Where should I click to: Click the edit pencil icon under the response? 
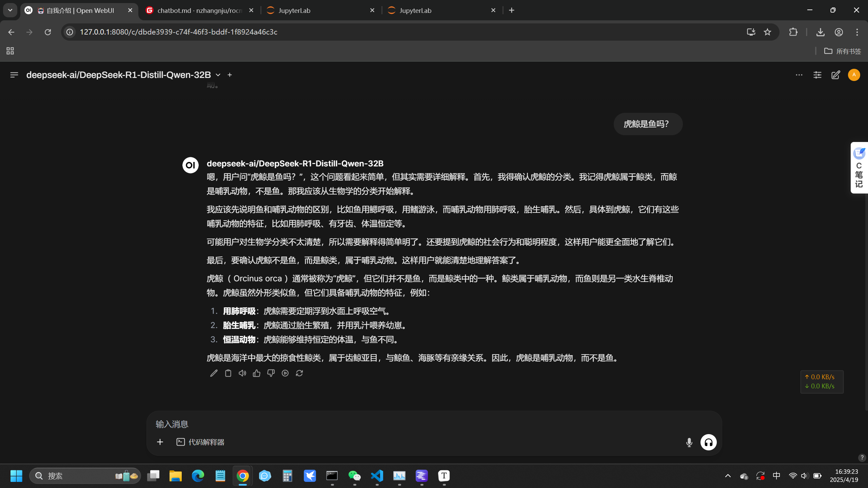click(x=214, y=373)
